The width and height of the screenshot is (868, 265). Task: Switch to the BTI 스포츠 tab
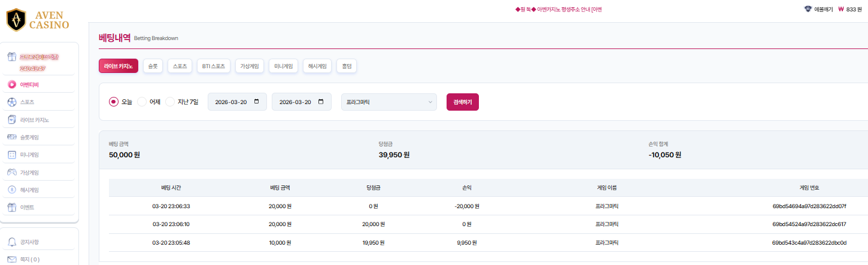coord(213,66)
